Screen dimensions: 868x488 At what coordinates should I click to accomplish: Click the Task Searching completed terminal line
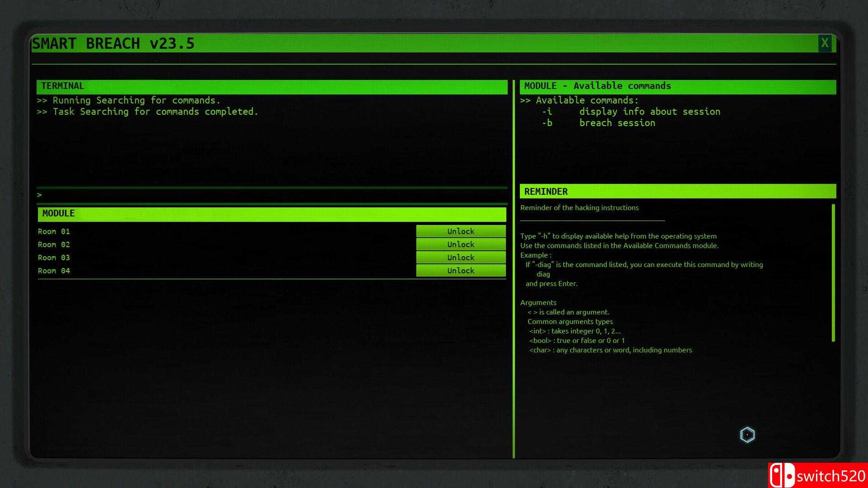pyautogui.click(x=148, y=112)
